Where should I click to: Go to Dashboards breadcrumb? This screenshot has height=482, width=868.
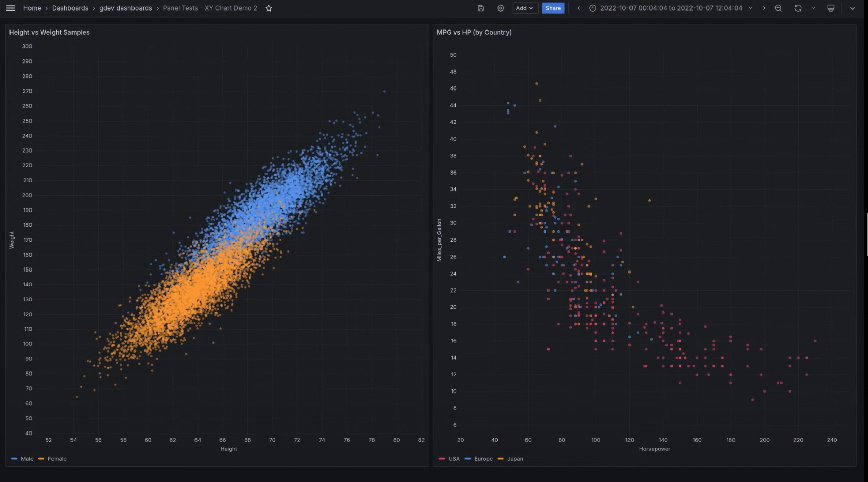70,8
